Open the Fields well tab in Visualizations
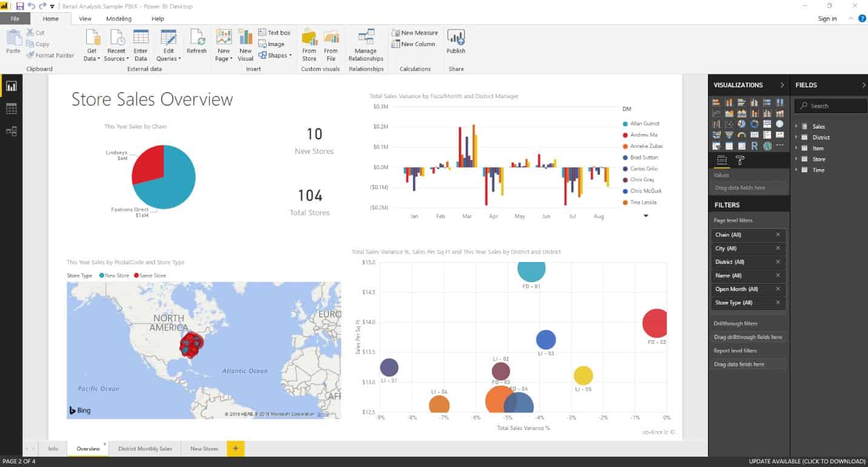 pos(722,160)
